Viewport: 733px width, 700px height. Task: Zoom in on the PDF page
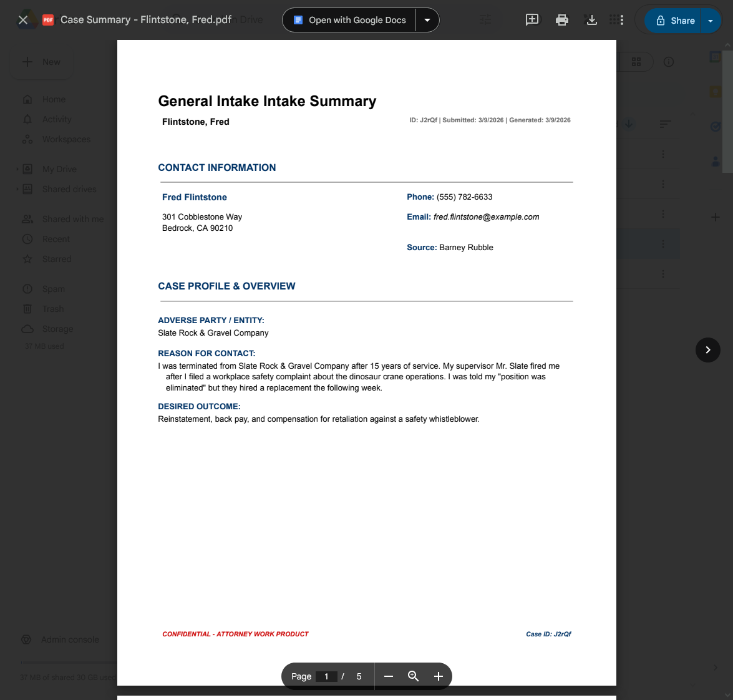[x=439, y=676]
